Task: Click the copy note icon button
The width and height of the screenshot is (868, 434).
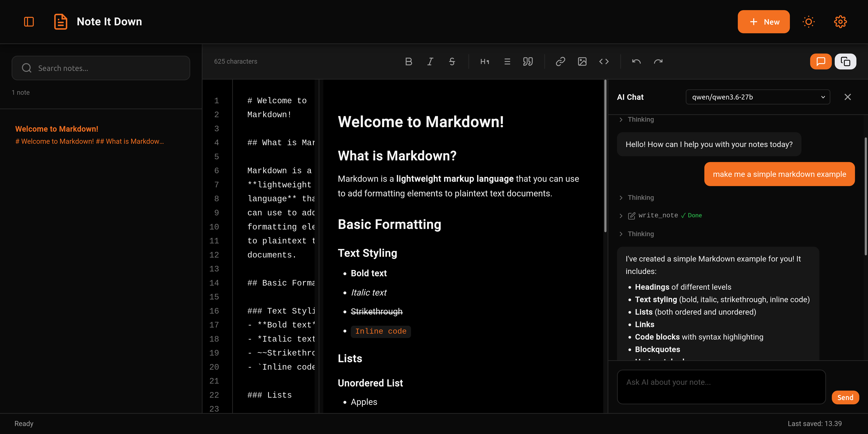Action: [845, 61]
